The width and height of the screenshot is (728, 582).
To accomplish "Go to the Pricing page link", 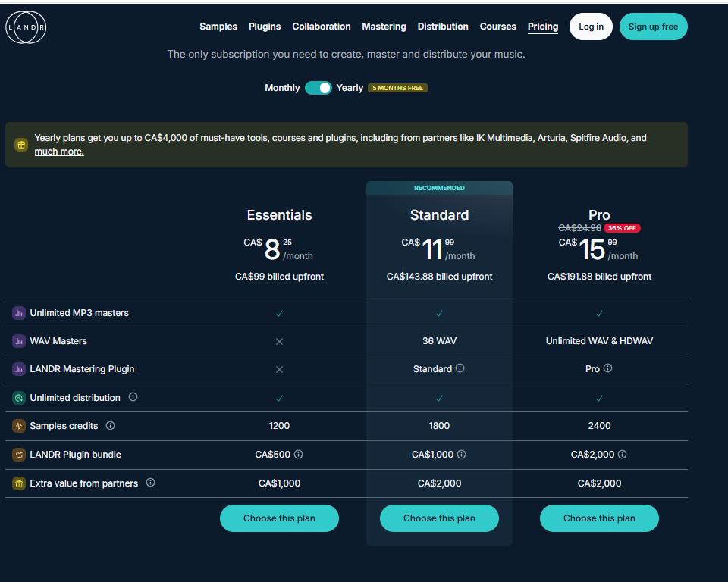I will (x=543, y=27).
